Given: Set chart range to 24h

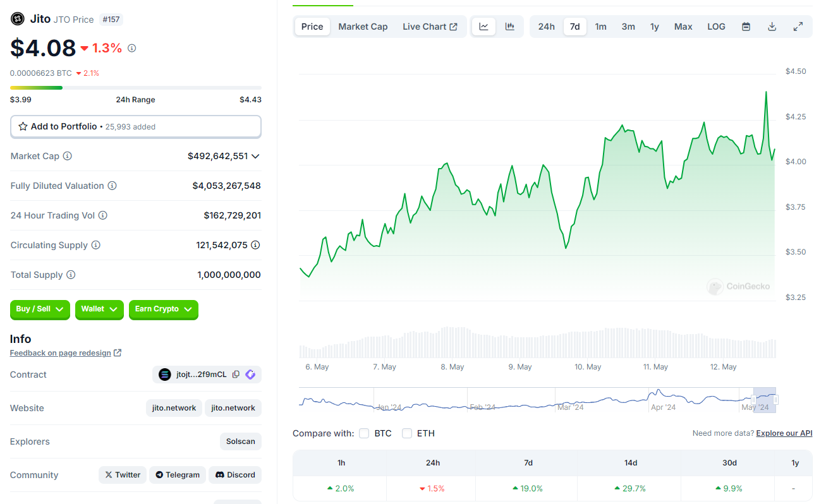Looking at the screenshot, I should [x=547, y=27].
